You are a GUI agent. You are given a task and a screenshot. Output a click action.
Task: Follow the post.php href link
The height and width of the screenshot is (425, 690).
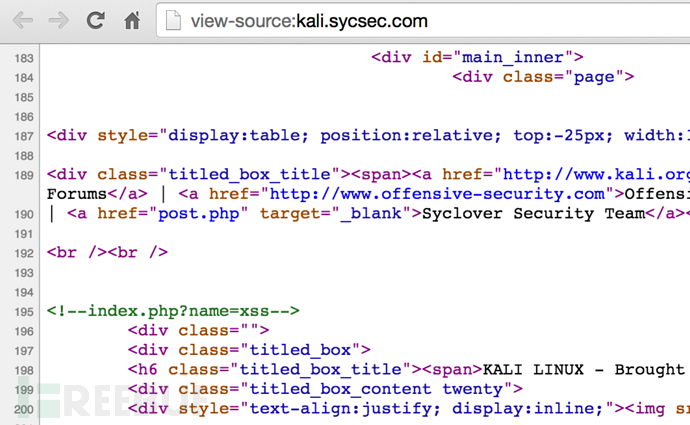[198, 213]
